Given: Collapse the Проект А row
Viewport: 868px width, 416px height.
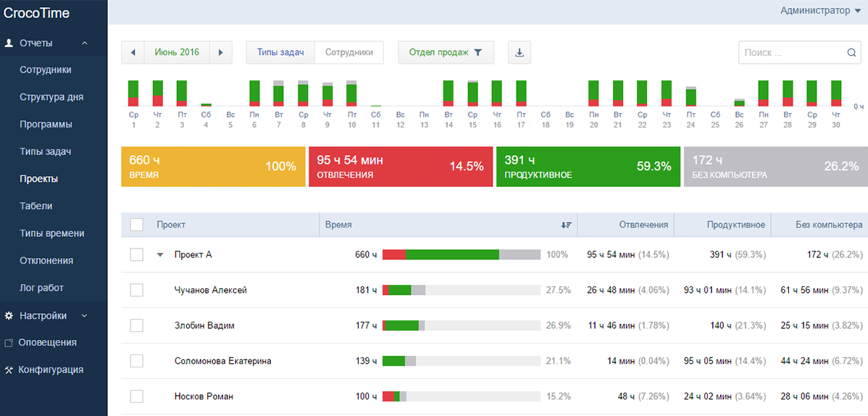Looking at the screenshot, I should pos(161,255).
